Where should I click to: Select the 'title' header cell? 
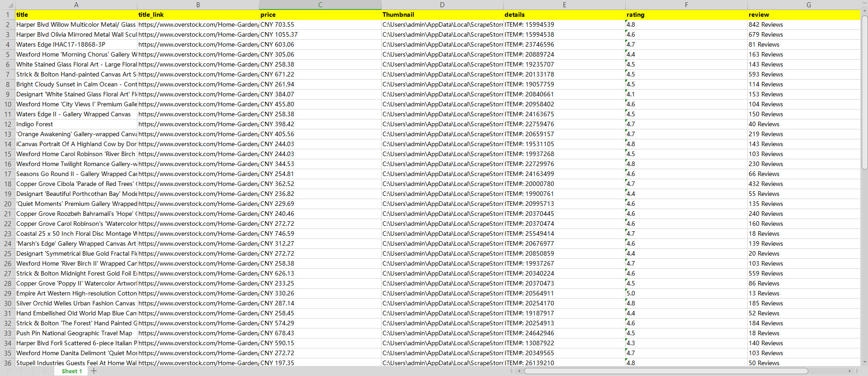click(x=76, y=14)
